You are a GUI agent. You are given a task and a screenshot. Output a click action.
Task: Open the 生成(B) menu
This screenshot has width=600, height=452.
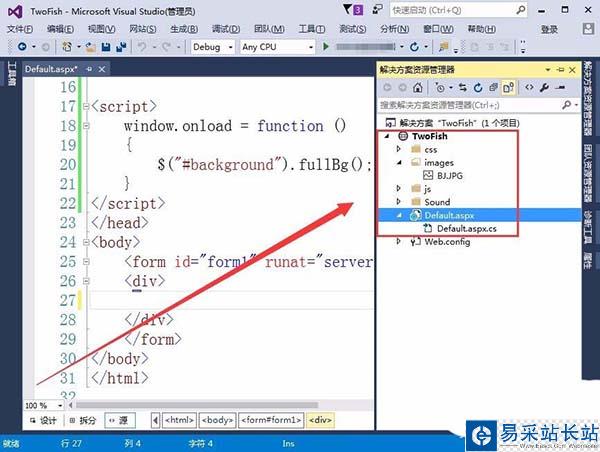[184, 29]
